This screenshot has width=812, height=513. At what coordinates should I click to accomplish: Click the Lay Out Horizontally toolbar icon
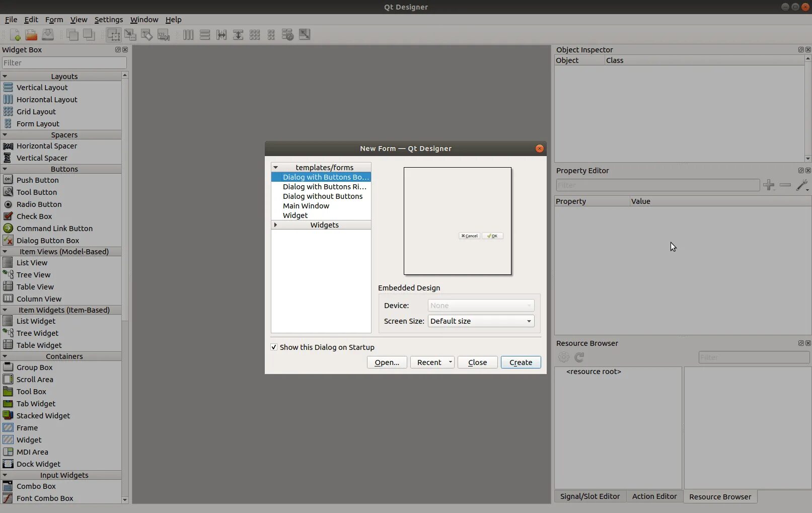tap(188, 35)
